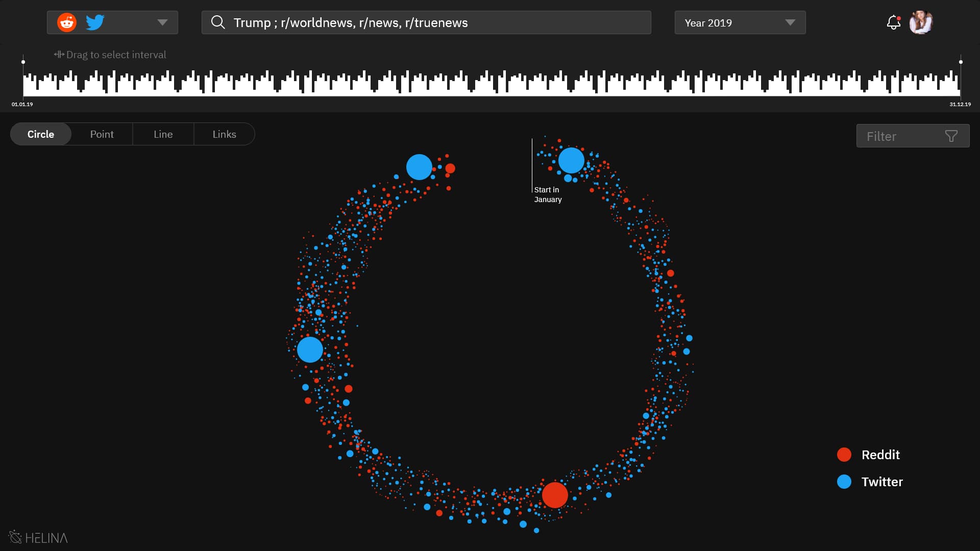
Task: Click the filter funnel icon
Action: pyautogui.click(x=951, y=136)
